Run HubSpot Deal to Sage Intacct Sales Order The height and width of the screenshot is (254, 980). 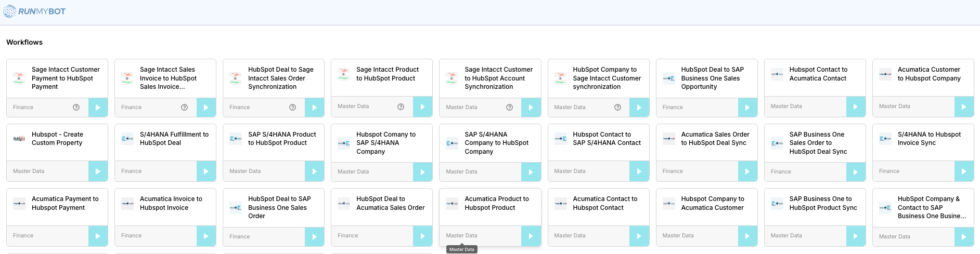pyautogui.click(x=314, y=108)
